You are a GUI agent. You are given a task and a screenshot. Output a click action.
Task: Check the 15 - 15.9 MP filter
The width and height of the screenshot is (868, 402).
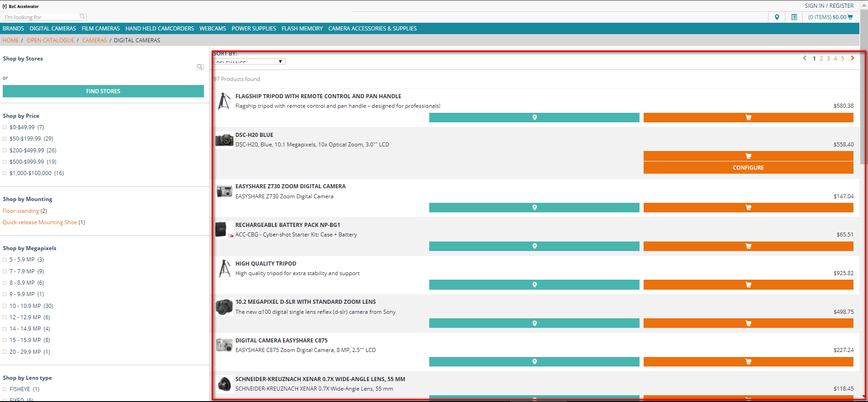[5, 340]
